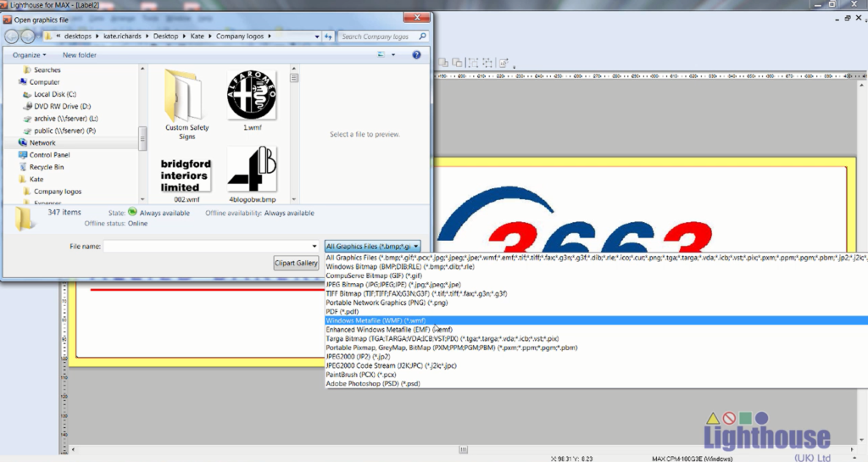Choose Portable Pixmap, GreyMap, BitMap type
This screenshot has width=868, height=462.
596,348
